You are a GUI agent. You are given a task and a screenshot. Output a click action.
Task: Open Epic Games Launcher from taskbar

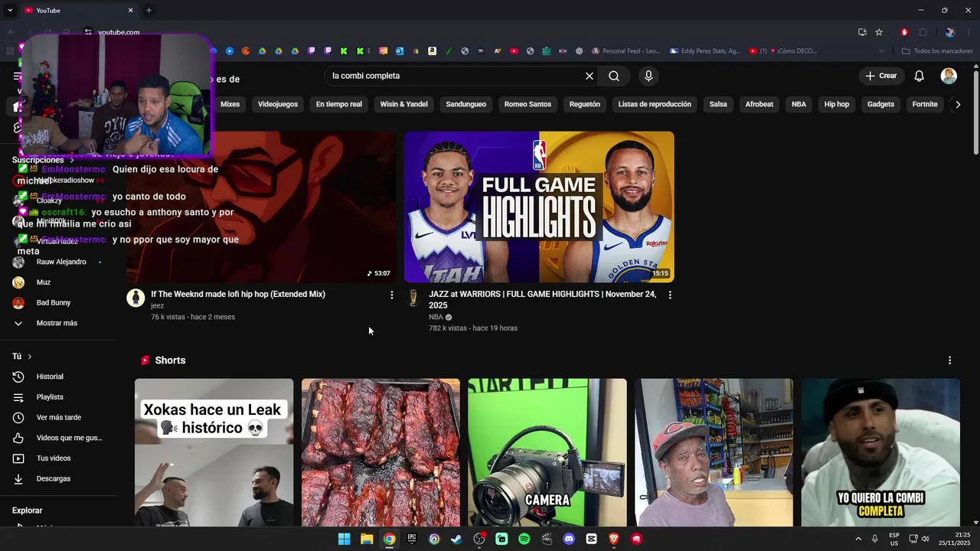coord(412,539)
